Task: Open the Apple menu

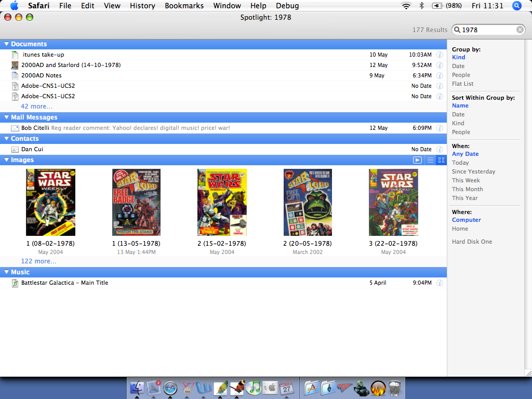Action: coord(14,5)
